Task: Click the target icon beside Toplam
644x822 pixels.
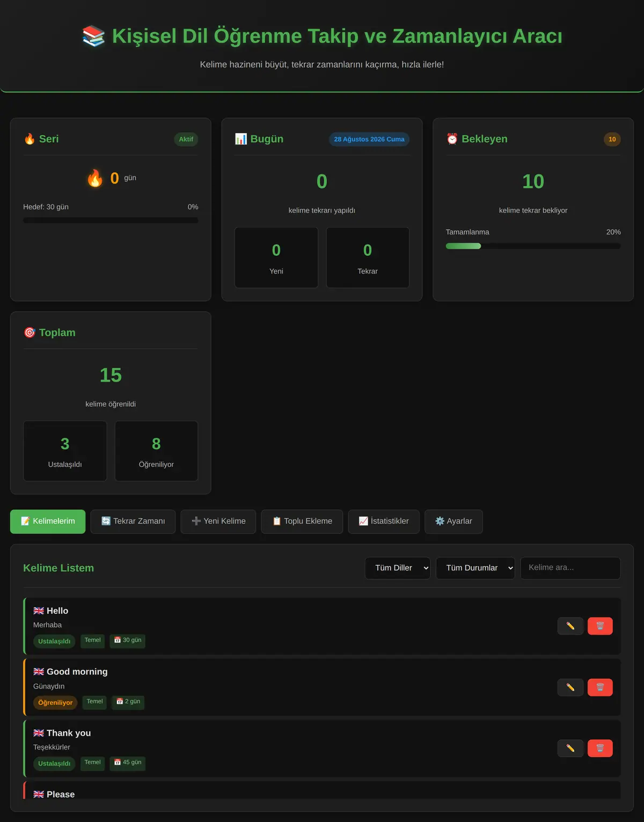Action: click(30, 333)
